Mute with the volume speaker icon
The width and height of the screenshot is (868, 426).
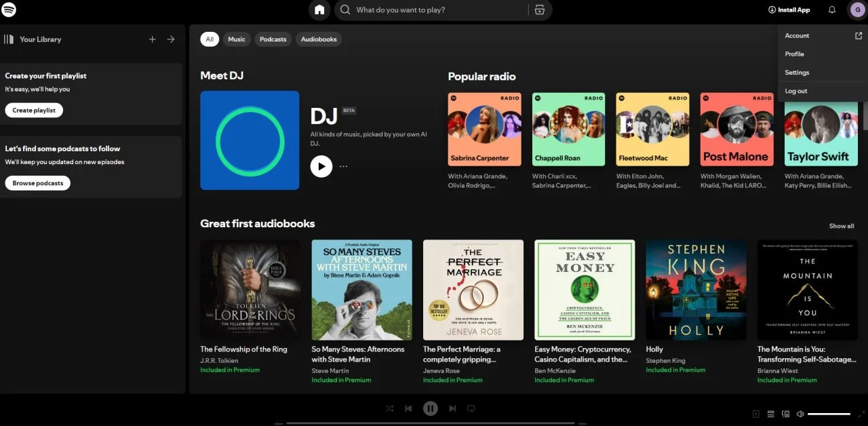800,414
